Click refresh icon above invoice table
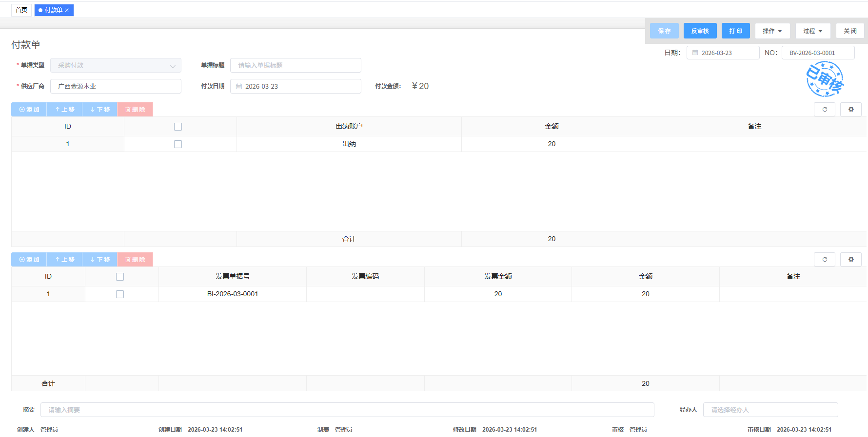Image resolution: width=868 pixels, height=437 pixels. click(825, 260)
